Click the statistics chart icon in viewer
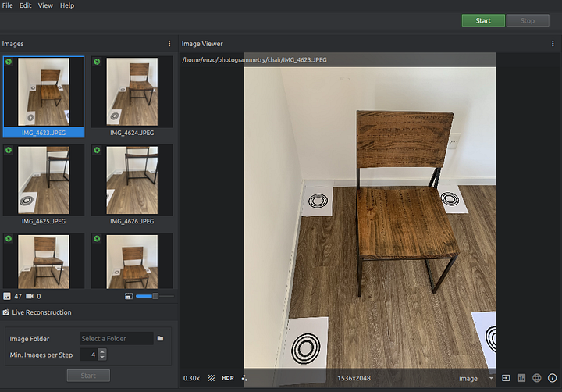 (x=521, y=379)
